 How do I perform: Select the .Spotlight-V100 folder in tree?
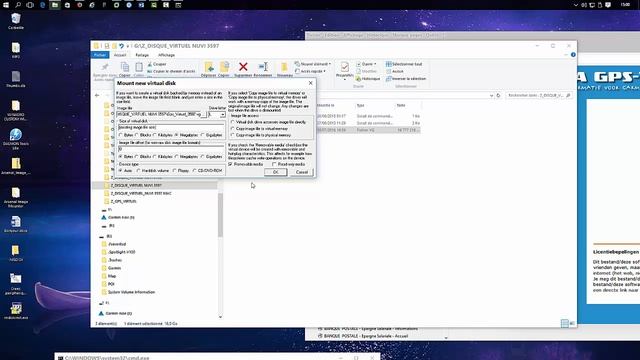pyautogui.click(x=122, y=252)
